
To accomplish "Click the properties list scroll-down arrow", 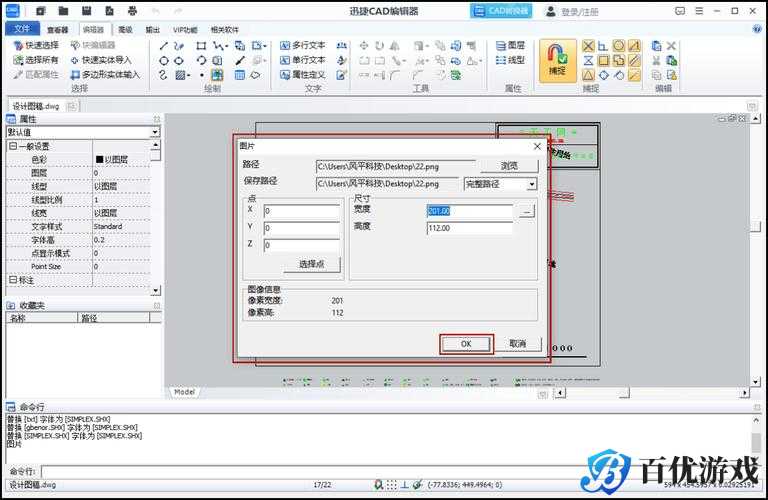I will coord(155,290).
